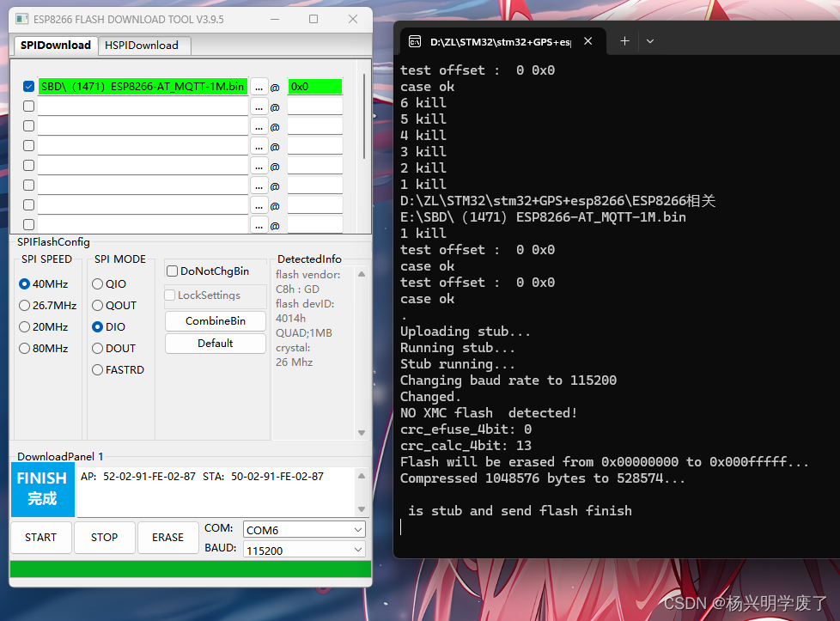Open the terminal's tab options chevron
The image size is (840, 621).
click(x=650, y=40)
